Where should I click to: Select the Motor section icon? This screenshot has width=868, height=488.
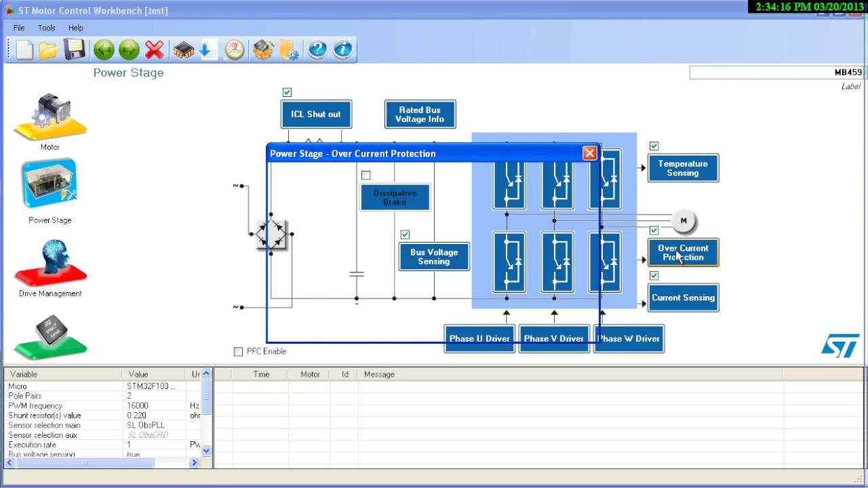tap(50, 117)
